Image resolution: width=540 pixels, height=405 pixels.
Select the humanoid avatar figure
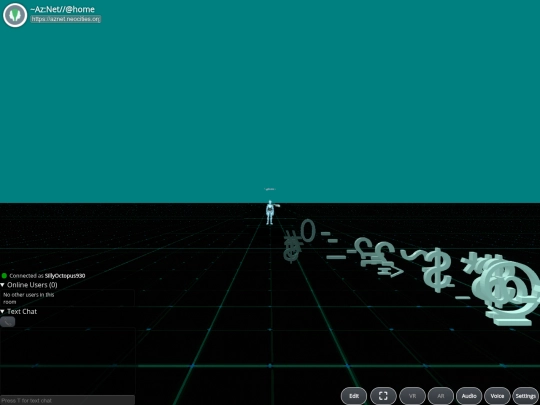click(x=270, y=212)
